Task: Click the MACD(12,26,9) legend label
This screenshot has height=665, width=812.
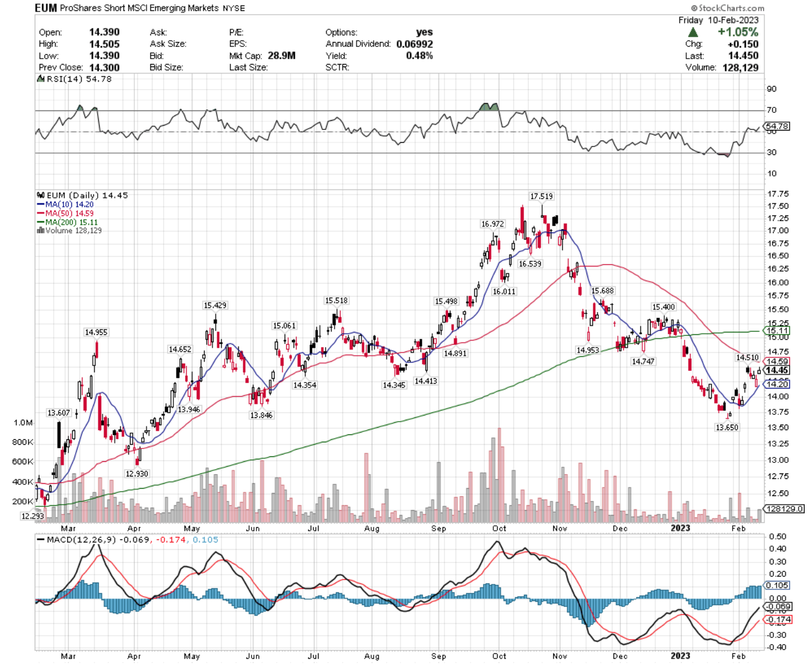Action: [81, 540]
